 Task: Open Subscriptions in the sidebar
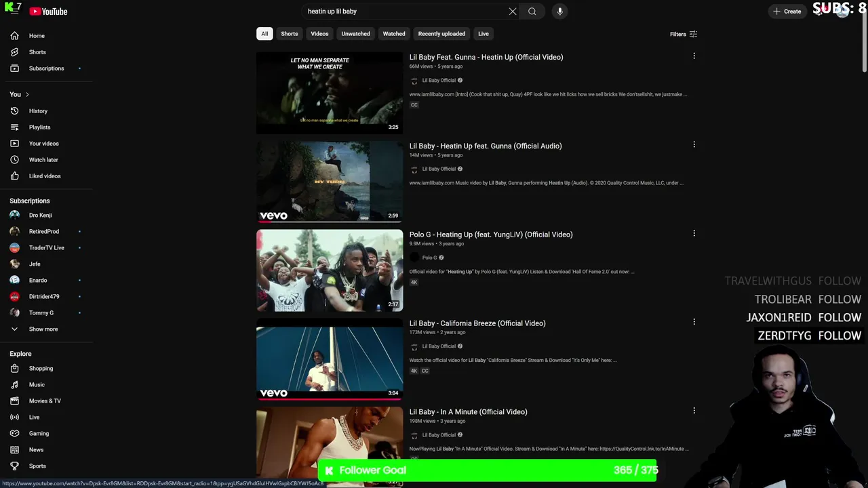click(x=46, y=68)
